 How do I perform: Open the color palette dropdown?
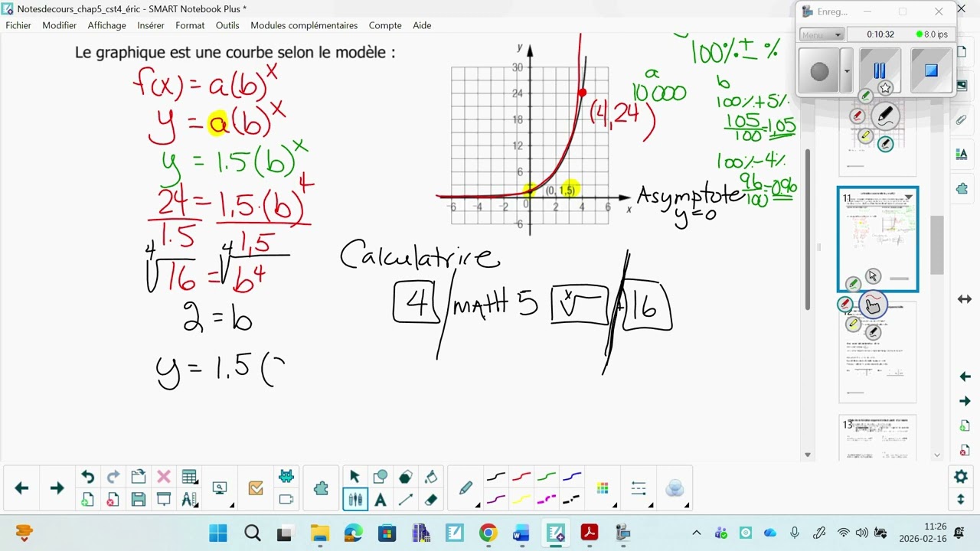pos(604,488)
